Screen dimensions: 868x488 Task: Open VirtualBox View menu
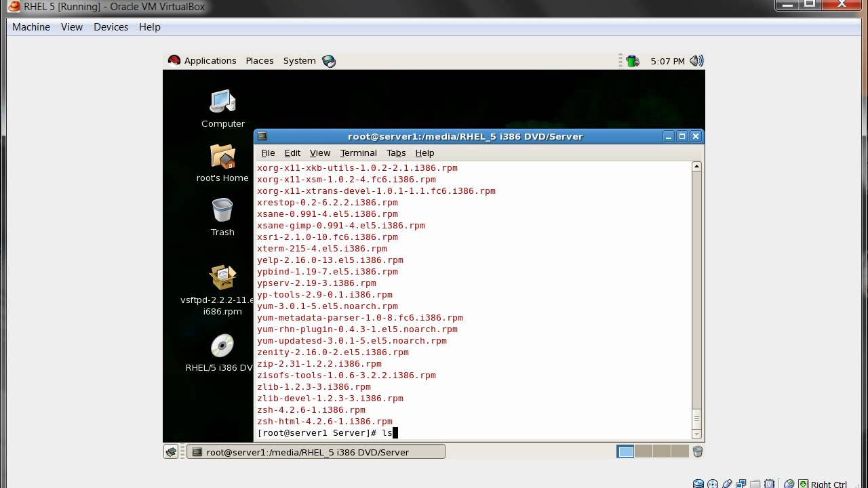coord(72,27)
